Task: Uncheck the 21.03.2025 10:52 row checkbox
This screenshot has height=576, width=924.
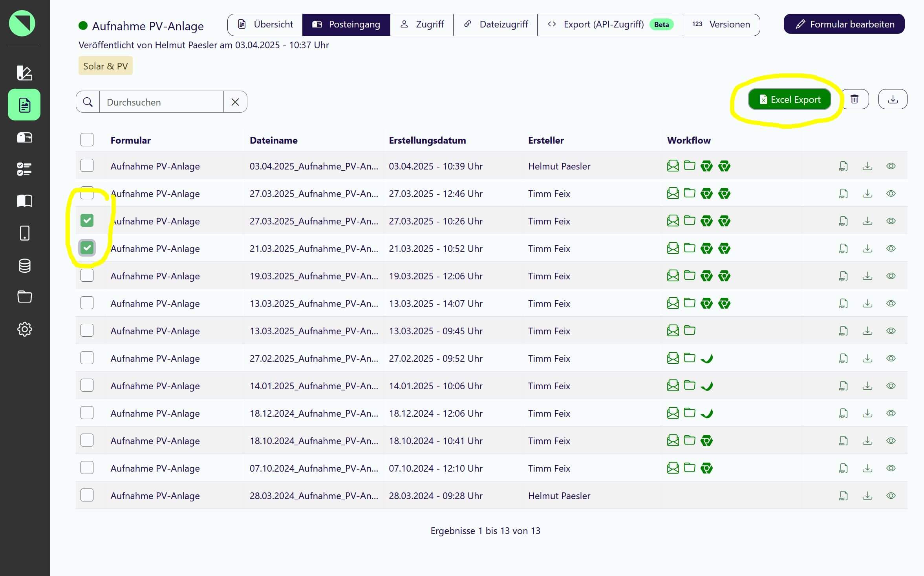Action: pos(87,248)
